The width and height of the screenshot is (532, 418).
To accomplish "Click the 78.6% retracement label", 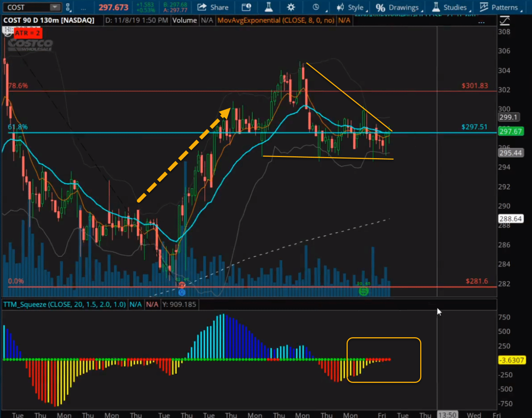I will [18, 86].
